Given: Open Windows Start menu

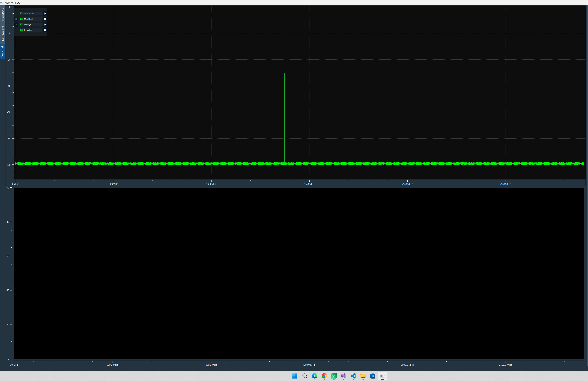Looking at the screenshot, I should point(295,376).
